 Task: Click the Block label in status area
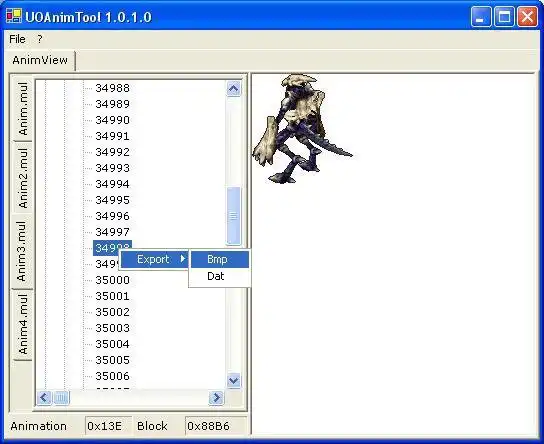pyautogui.click(x=152, y=426)
